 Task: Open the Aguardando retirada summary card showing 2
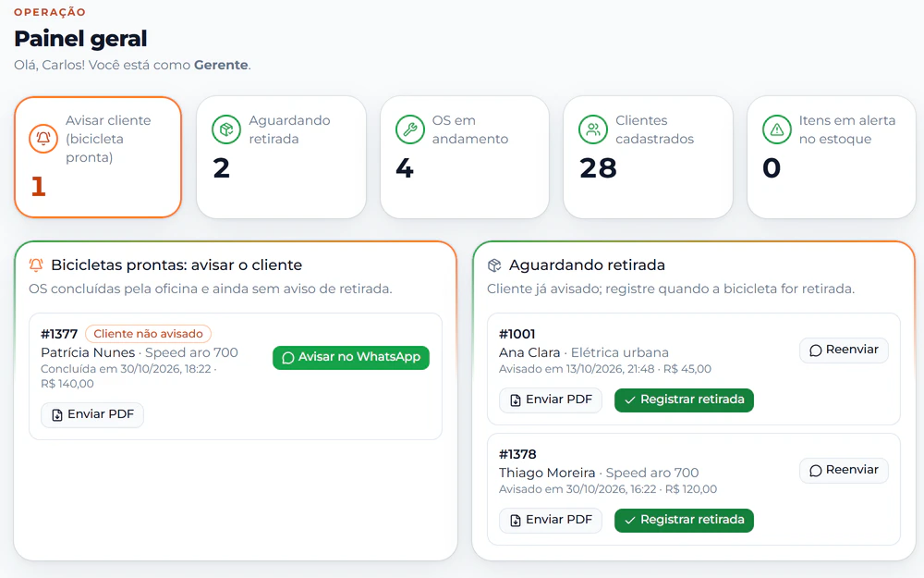[x=281, y=157]
